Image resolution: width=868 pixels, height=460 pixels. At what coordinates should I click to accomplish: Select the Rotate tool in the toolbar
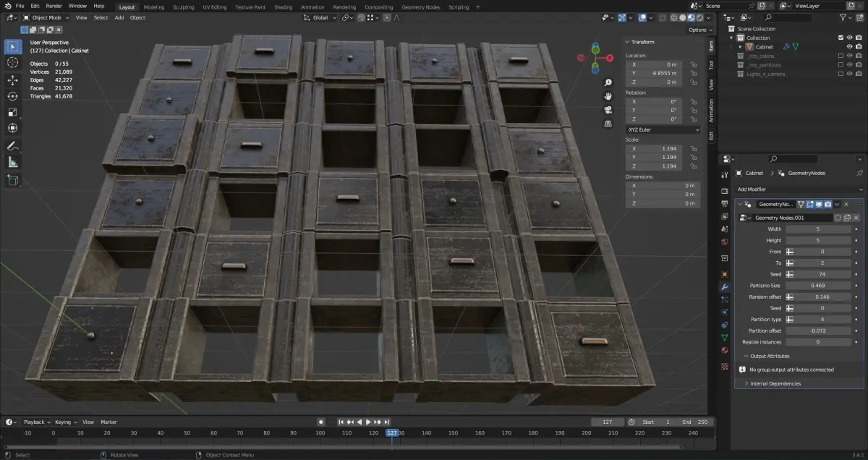(x=12, y=96)
